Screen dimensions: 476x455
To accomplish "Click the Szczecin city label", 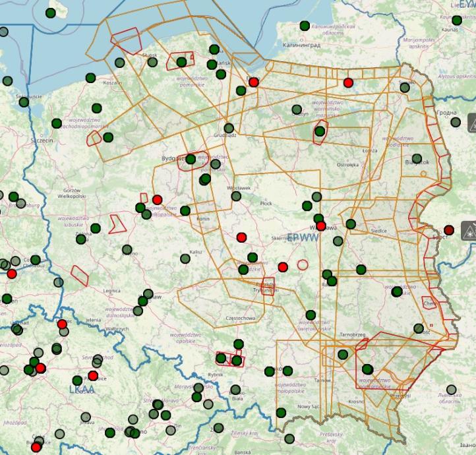I will [42, 140].
